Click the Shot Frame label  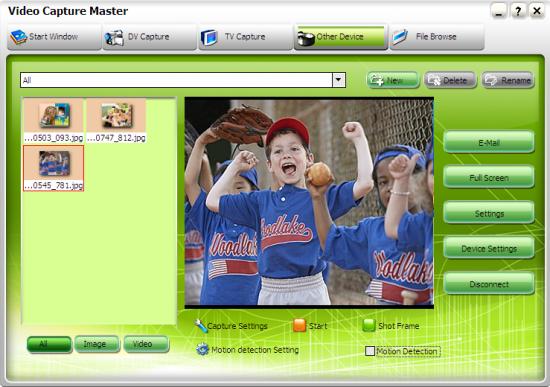coord(398,326)
